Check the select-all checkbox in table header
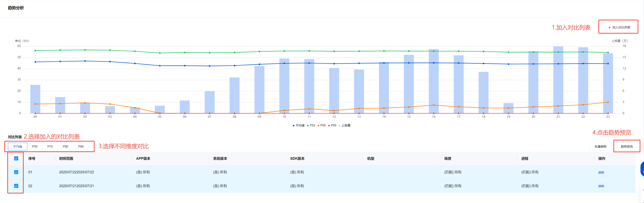Image resolution: width=644 pixels, height=203 pixels. coord(16,158)
